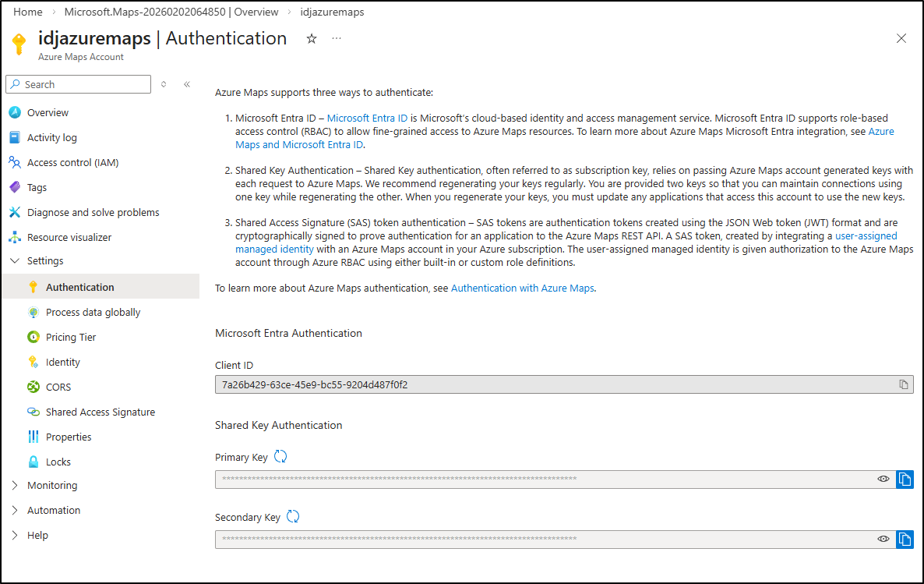Image resolution: width=924 pixels, height=584 pixels.
Task: Copy the Primary Key to clipboard
Action: point(905,479)
